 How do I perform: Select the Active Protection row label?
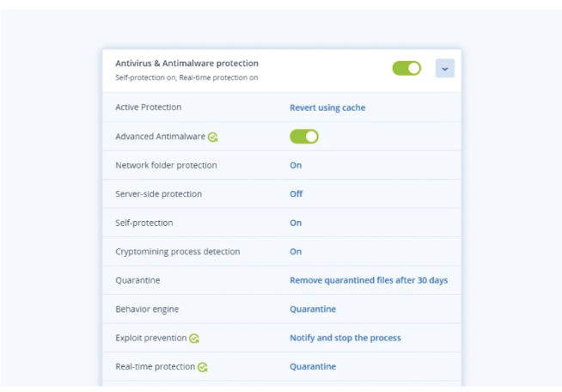148,107
